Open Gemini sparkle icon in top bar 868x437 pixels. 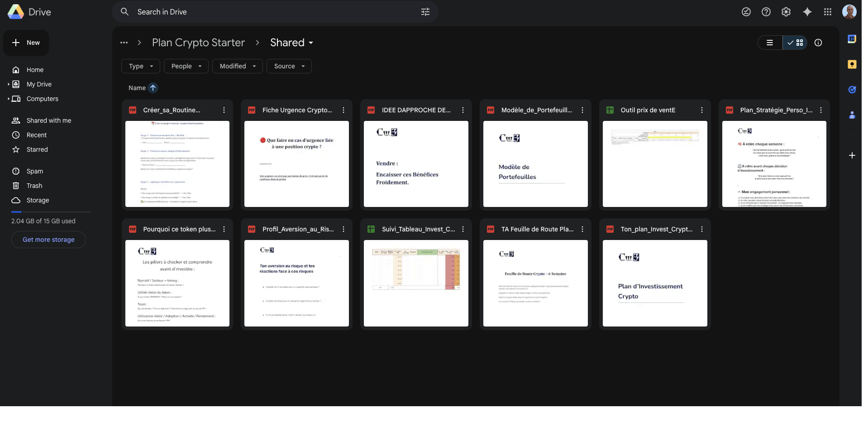[807, 12]
